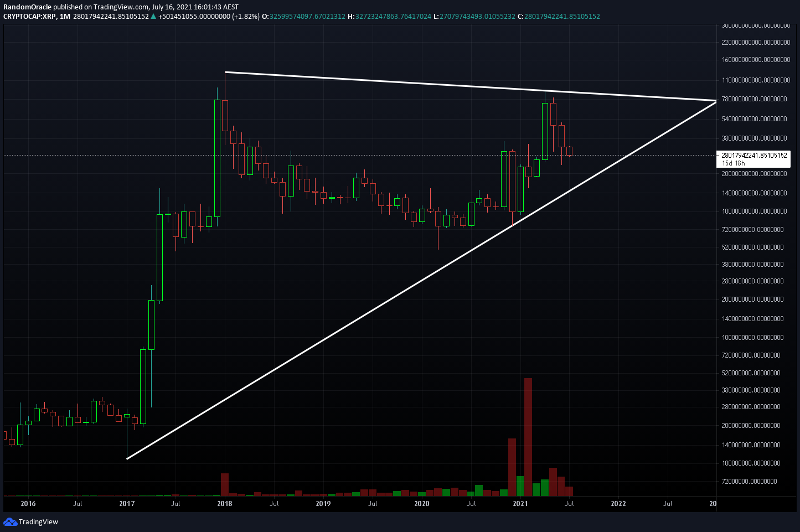Click the 100000000.00000000 price label
The image size is (800, 532).
click(x=751, y=463)
